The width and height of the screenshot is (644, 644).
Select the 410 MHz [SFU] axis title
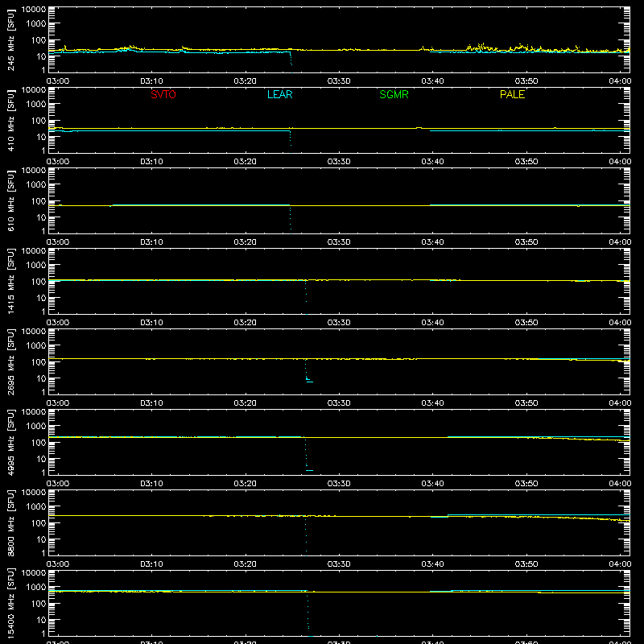click(x=10, y=120)
